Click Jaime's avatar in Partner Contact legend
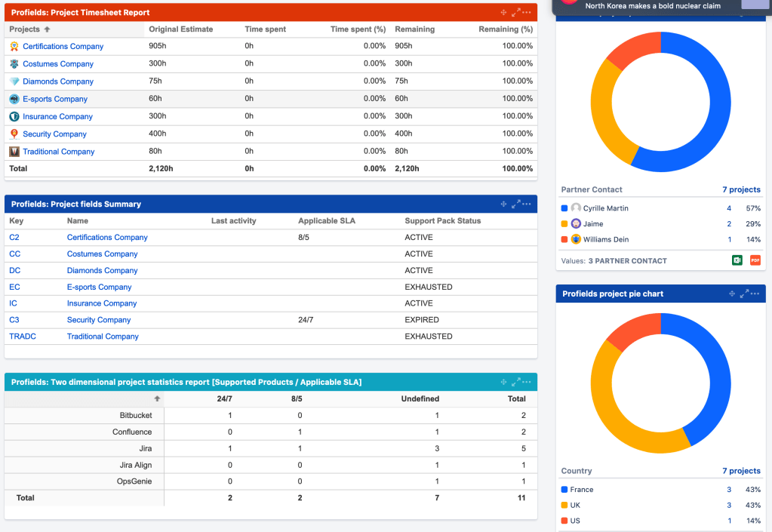 pos(576,224)
